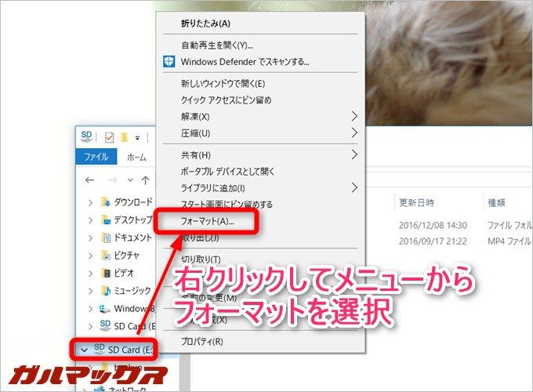Viewport: 533px width, 392px height.
Task: Expand the Windows8 drive tree node
Action: coord(90,309)
